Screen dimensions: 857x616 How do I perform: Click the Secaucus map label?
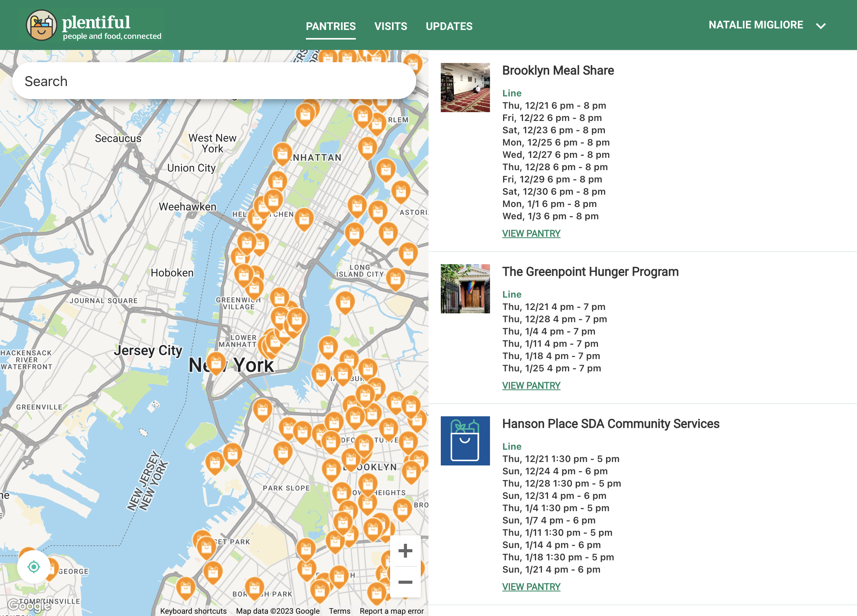[118, 139]
